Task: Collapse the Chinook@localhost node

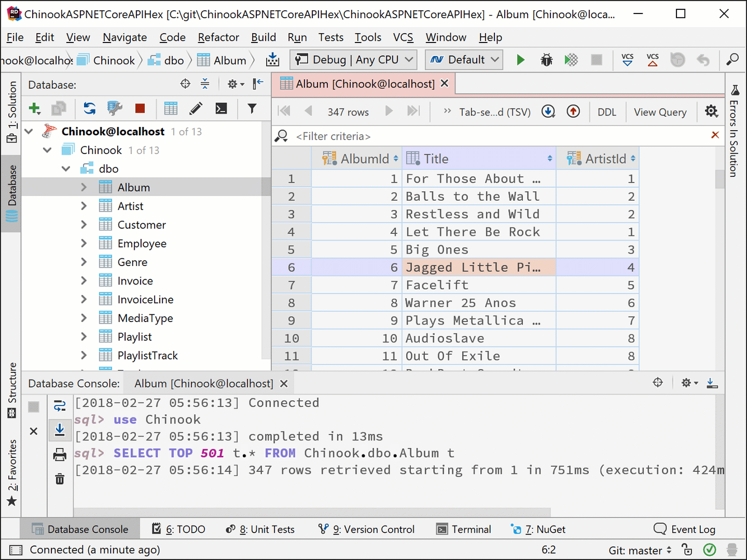Action: 29,132
